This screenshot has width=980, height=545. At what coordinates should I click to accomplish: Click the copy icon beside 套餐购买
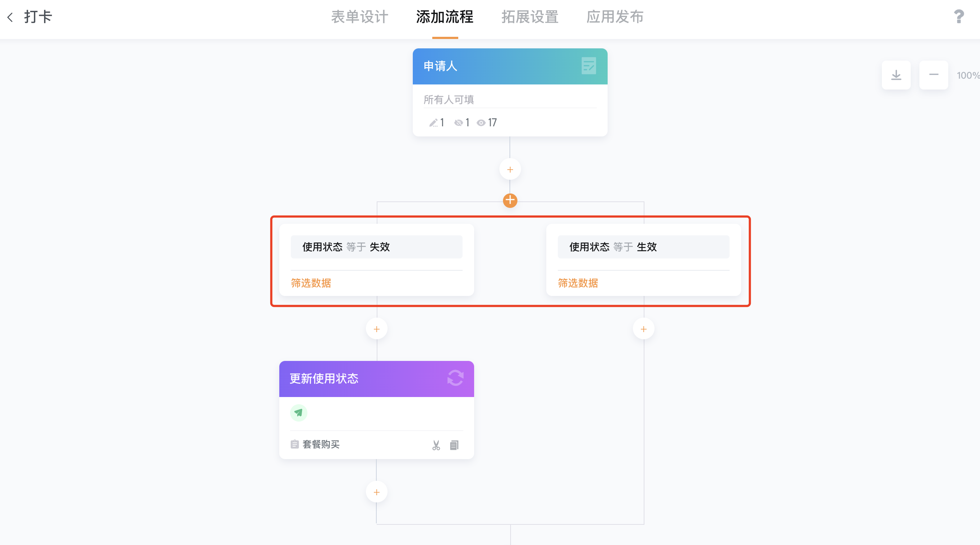(x=454, y=445)
